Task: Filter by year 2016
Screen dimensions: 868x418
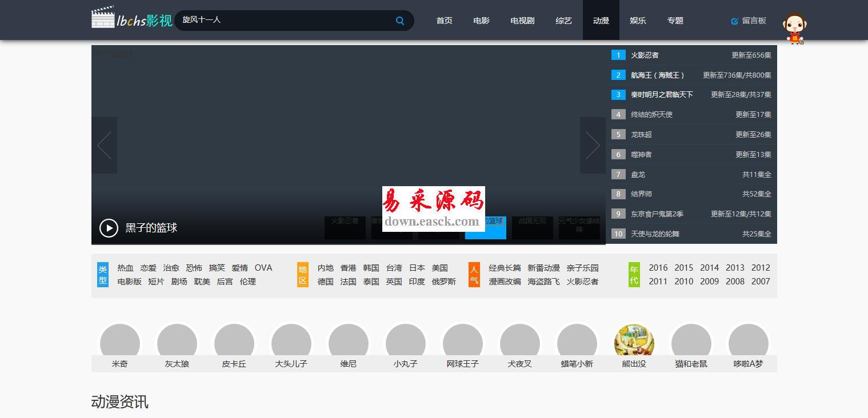Action: (x=658, y=268)
